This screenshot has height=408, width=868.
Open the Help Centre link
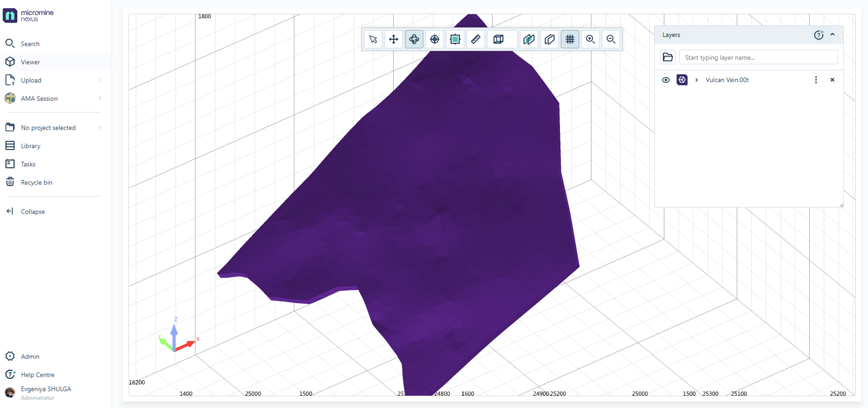(38, 375)
